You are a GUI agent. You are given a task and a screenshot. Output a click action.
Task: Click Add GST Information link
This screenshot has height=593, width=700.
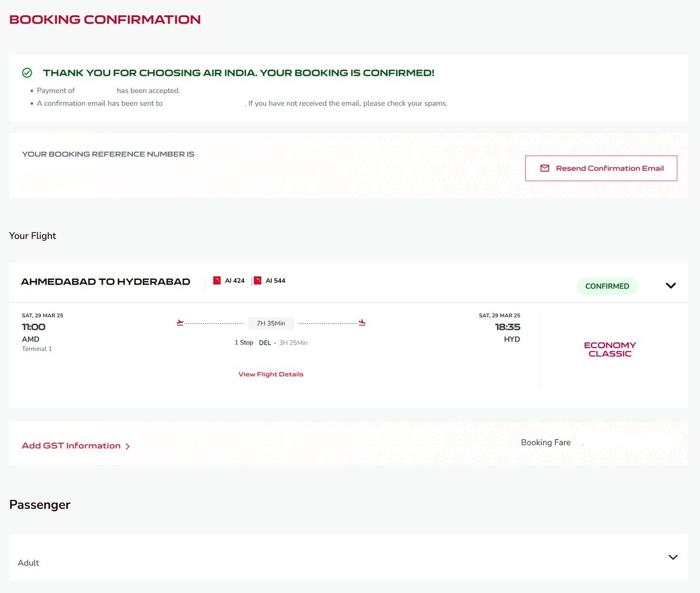(71, 446)
